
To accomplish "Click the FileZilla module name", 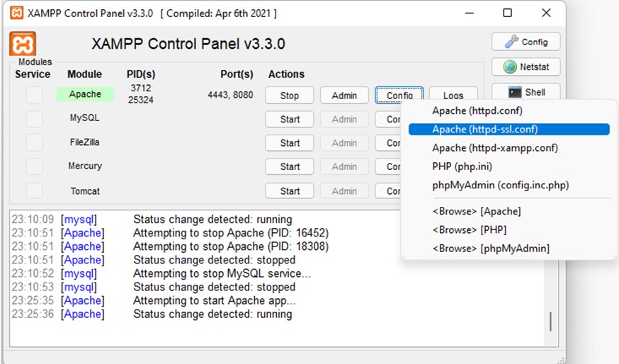I will [x=84, y=142].
